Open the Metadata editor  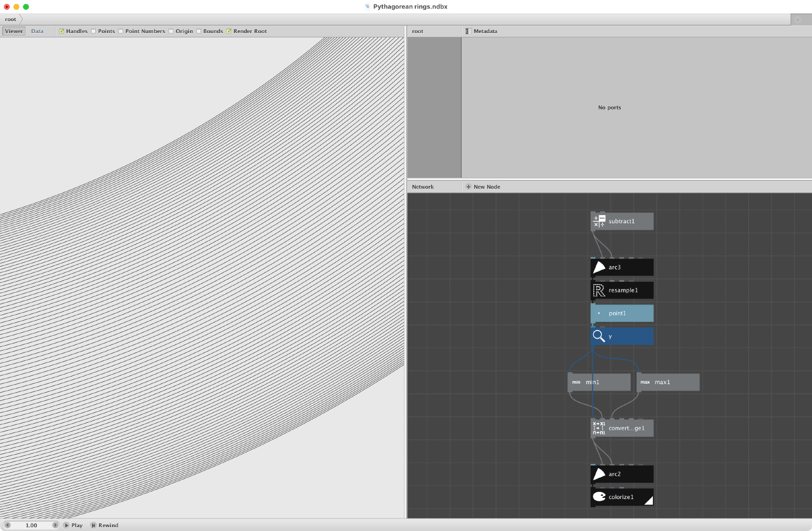(x=481, y=31)
